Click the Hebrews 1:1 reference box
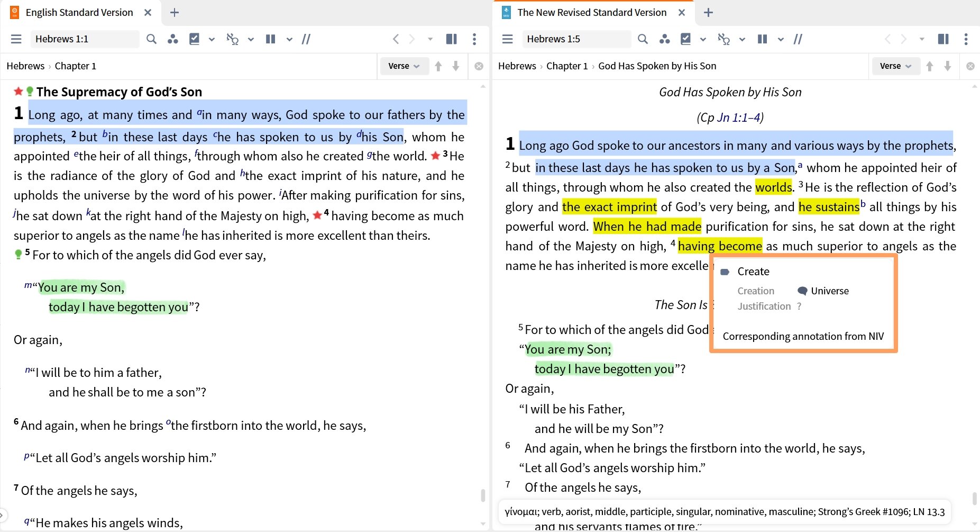 pos(84,39)
